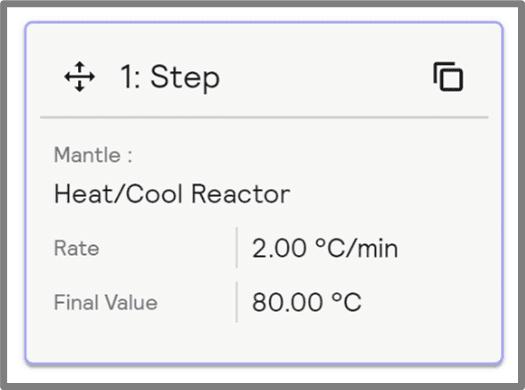
Task: Click the "Mantle :" device label
Action: tap(93, 155)
